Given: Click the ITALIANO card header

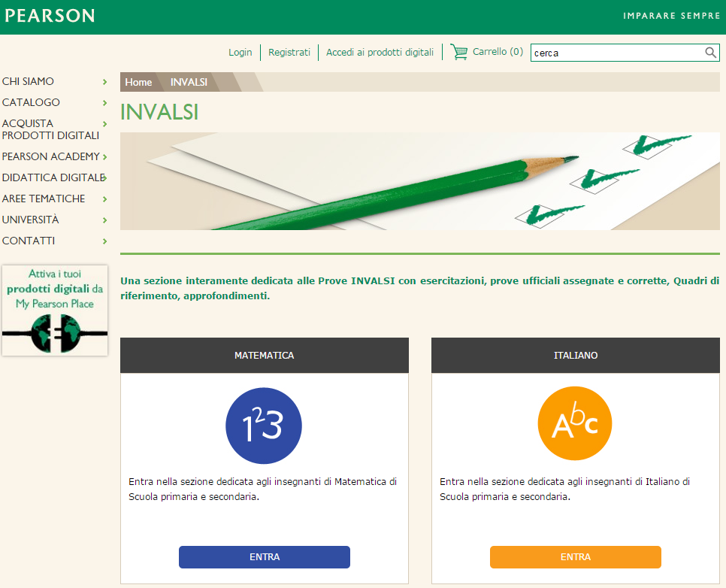Looking at the screenshot, I should [576, 356].
